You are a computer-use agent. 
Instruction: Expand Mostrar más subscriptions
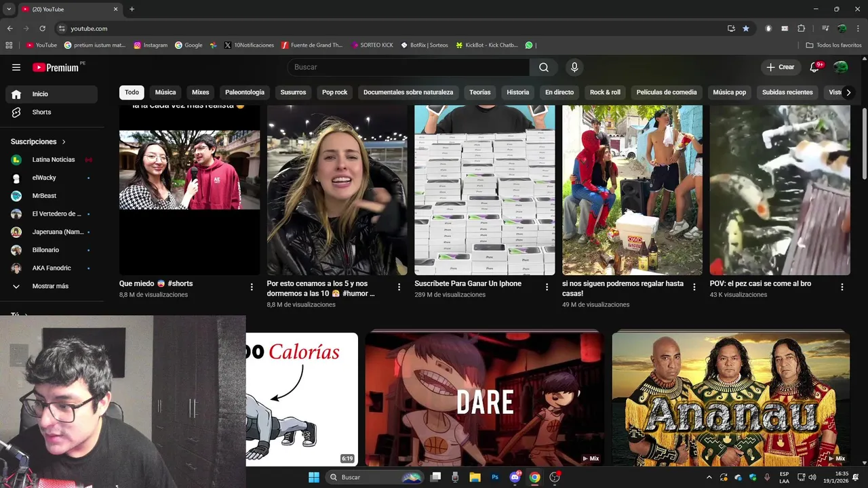coord(52,286)
